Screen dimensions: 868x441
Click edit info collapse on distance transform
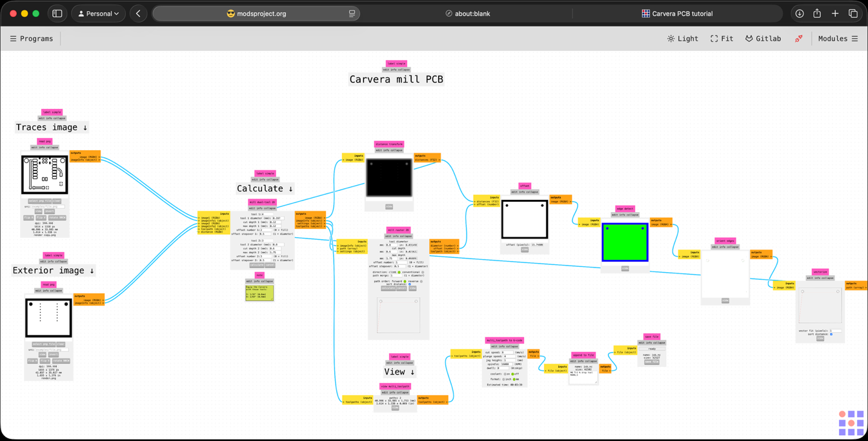click(x=389, y=150)
